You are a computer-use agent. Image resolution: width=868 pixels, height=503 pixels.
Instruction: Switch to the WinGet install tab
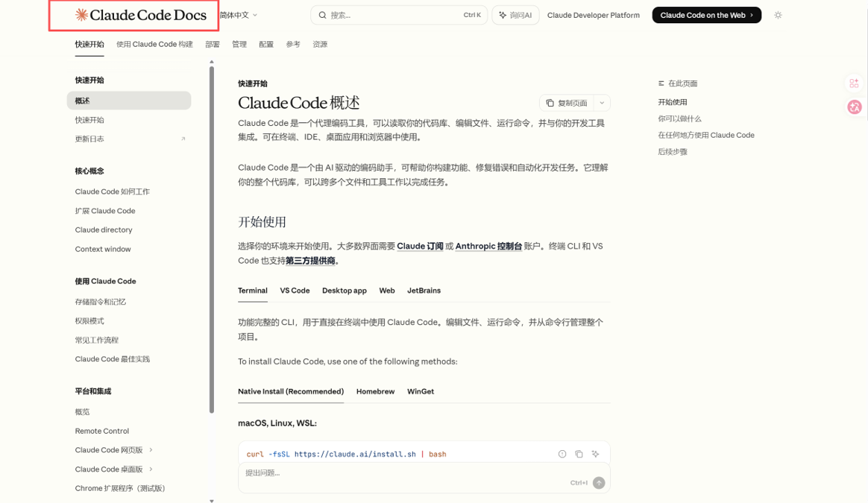click(x=421, y=391)
